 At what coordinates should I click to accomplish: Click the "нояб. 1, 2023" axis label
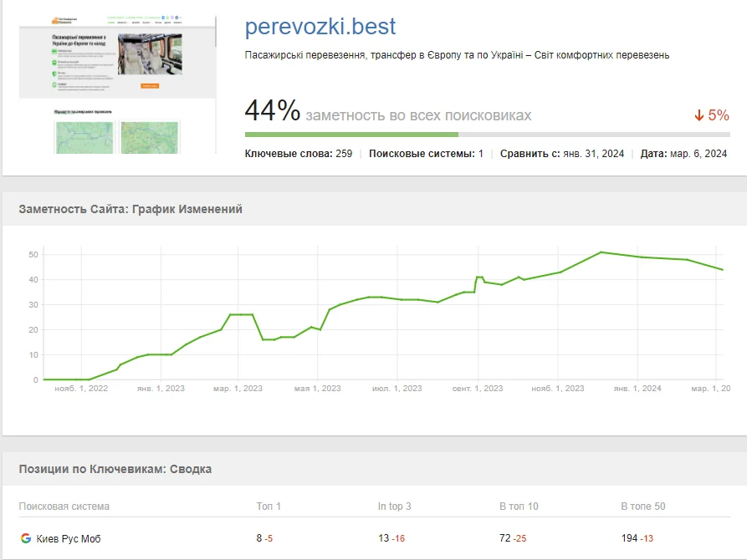[558, 389]
